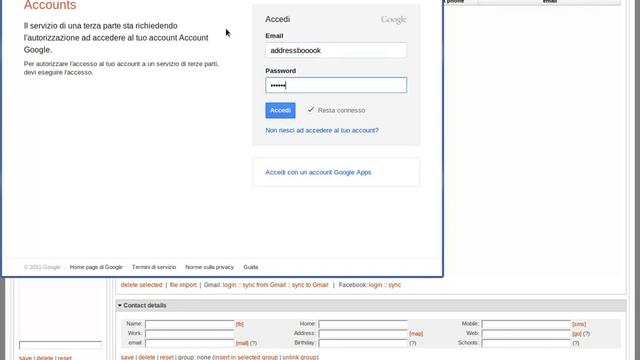The height and width of the screenshot is (360, 640).
Task: Click the (?) help next to Birthday field
Action: [413, 343]
